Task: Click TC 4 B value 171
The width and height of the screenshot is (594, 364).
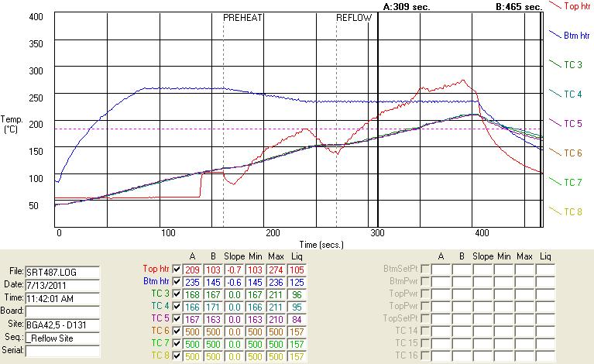Action: click(x=213, y=307)
